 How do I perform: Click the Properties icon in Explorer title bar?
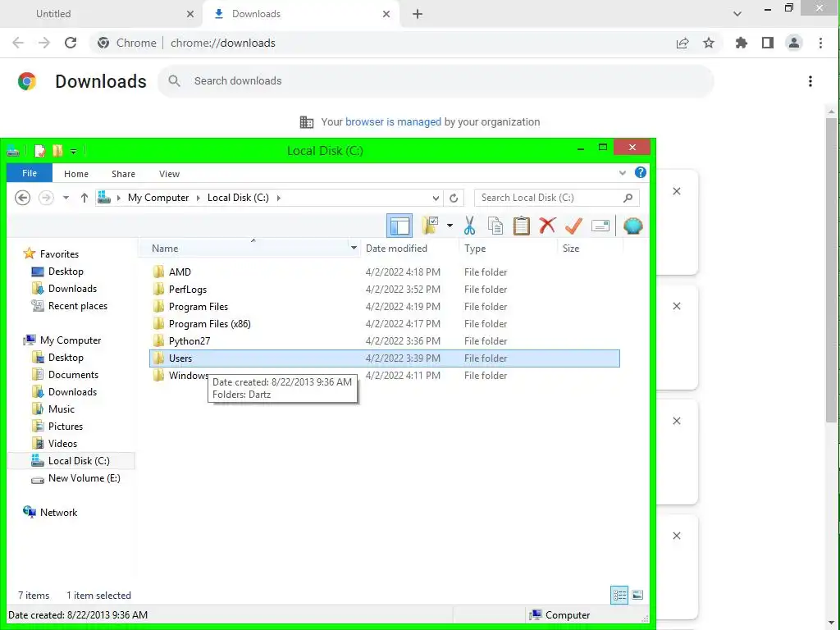(x=39, y=151)
